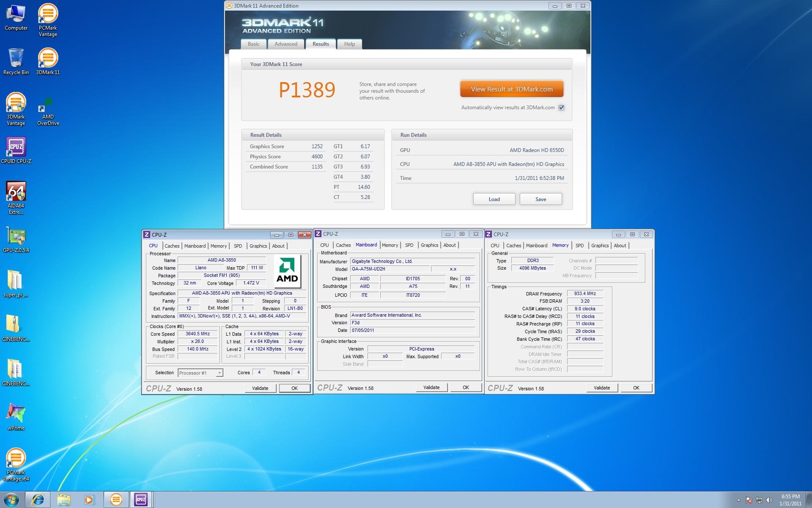Viewport: 812px width, 508px height.
Task: Toggle automatically view results at 3DMark.com
Action: 561,108
